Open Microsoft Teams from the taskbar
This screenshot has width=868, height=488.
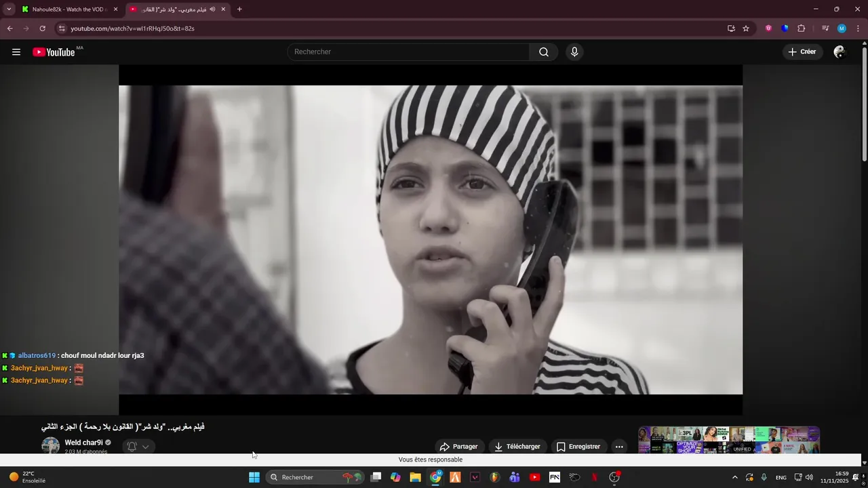[x=515, y=477]
